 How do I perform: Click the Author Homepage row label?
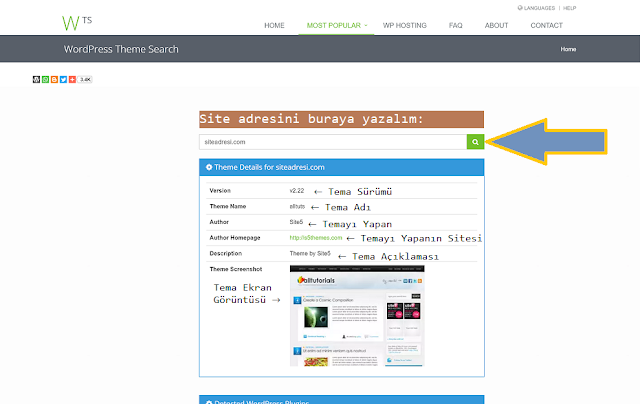coord(235,238)
